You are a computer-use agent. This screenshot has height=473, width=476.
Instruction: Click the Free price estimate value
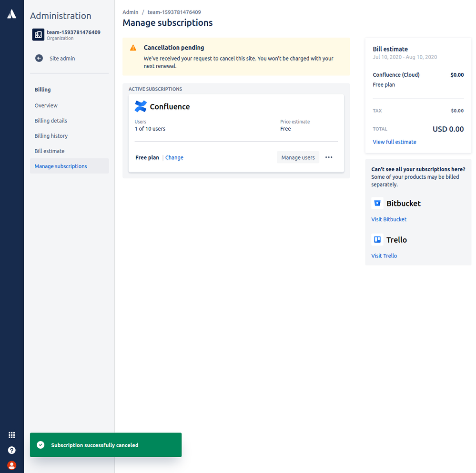pos(285,129)
